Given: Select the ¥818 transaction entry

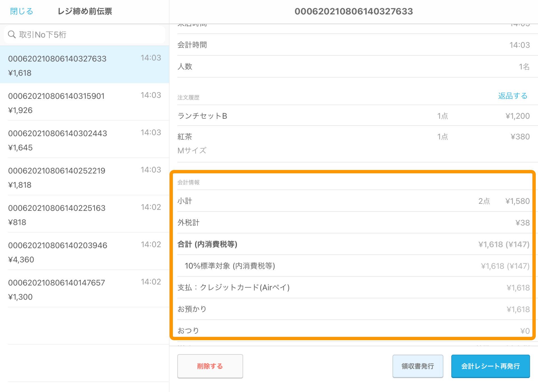Looking at the screenshot, I should tap(84, 214).
